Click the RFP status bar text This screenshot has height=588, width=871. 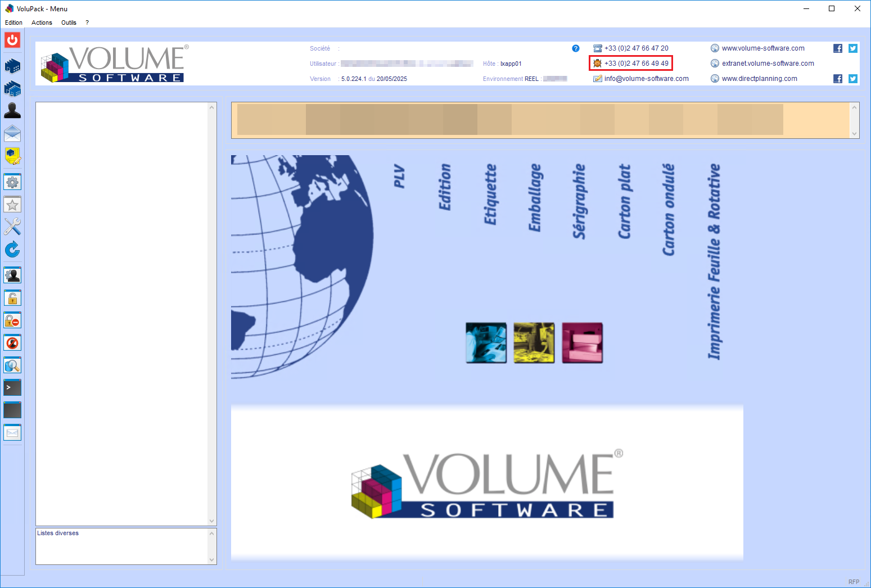854,582
